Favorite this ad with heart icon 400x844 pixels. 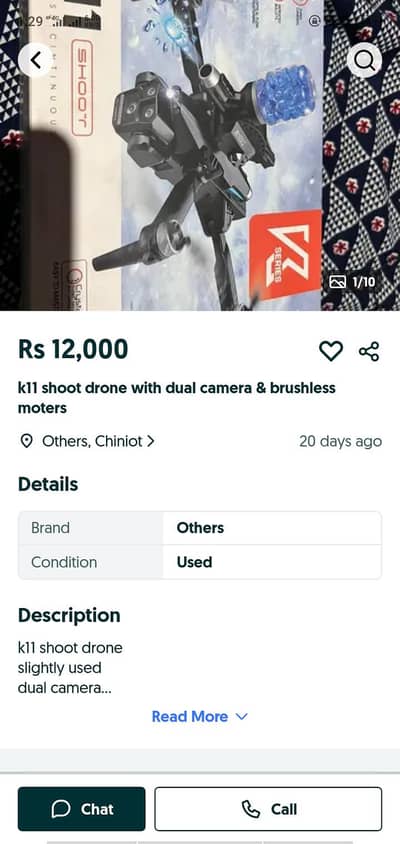(x=331, y=351)
